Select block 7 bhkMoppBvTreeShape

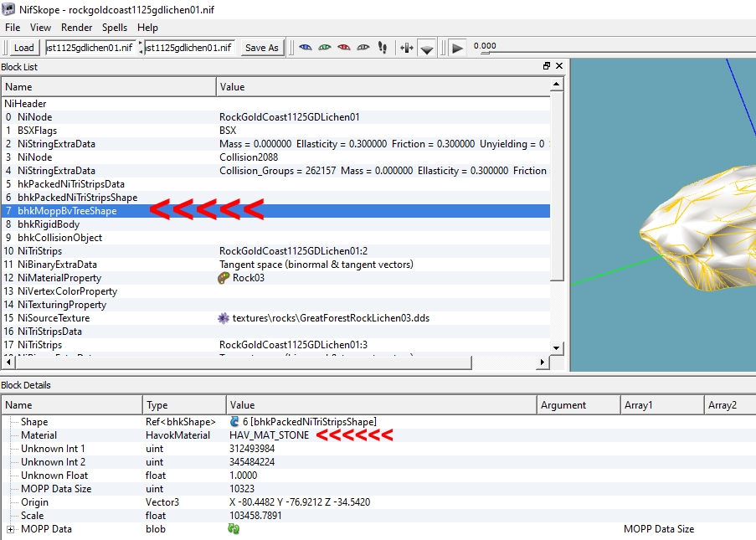click(275, 211)
